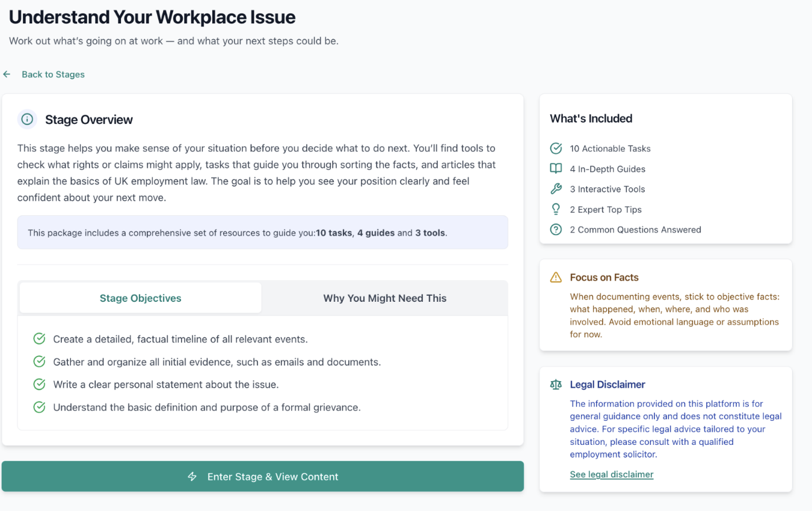
Task: Click the checkmark icon next to 10 Actionable Tasks
Action: tap(556, 148)
